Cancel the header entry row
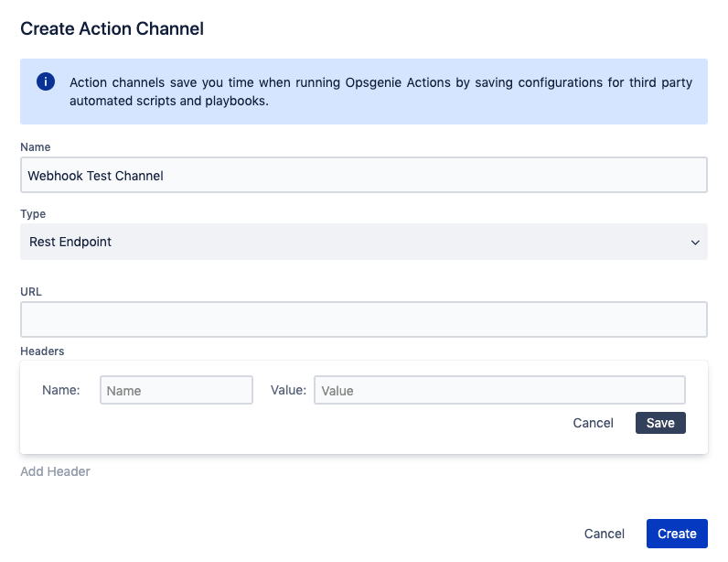728x562 pixels. [593, 423]
